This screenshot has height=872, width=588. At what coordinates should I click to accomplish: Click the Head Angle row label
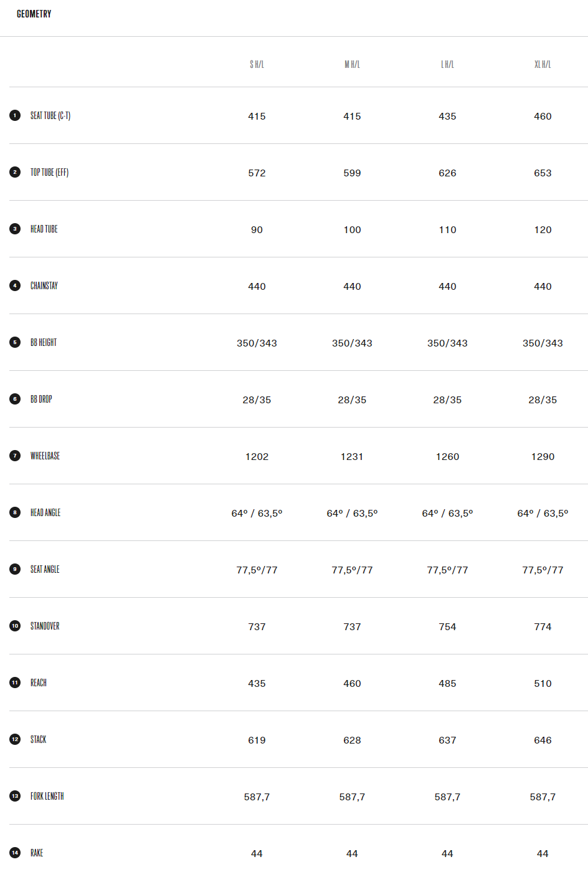[x=45, y=512]
